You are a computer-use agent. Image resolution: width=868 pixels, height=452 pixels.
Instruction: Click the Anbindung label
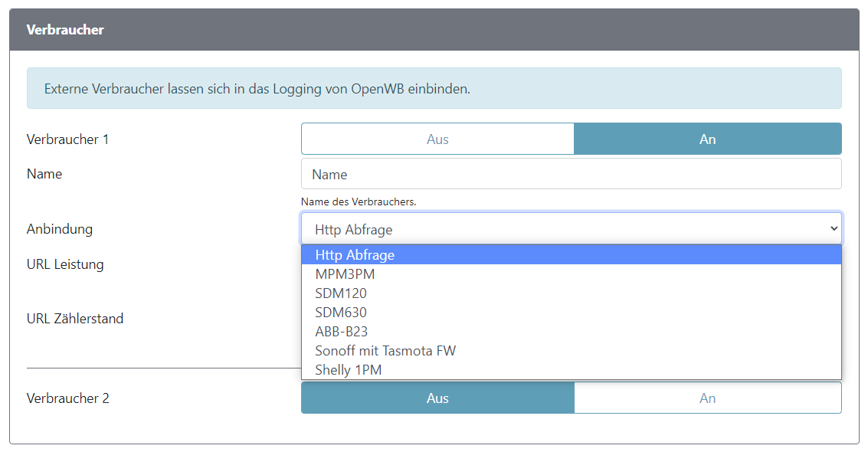pos(60,229)
